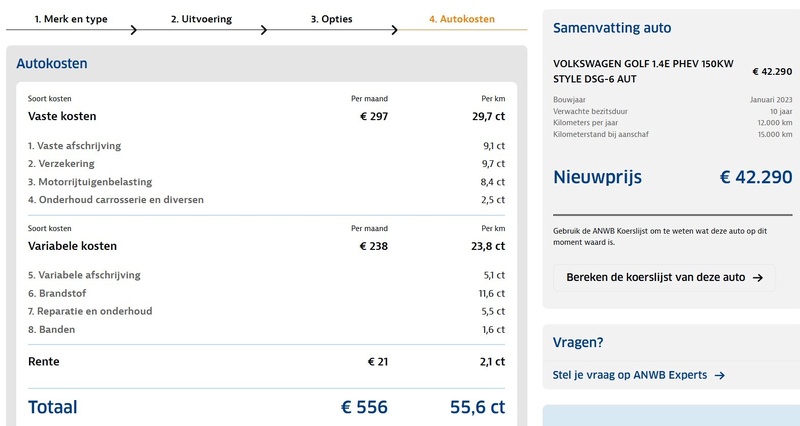Click the Totaal monthly amount € 556

[364, 407]
